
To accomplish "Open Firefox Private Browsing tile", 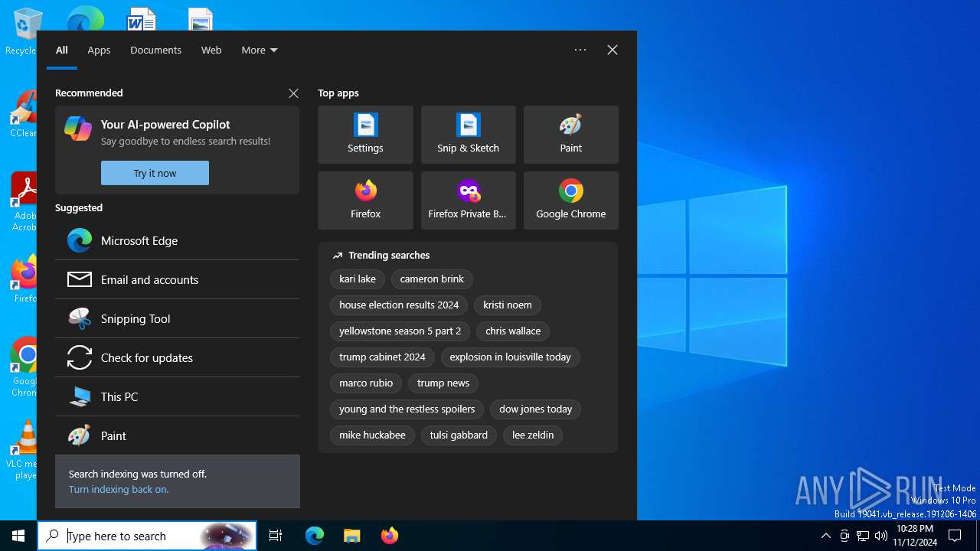I will tap(468, 201).
